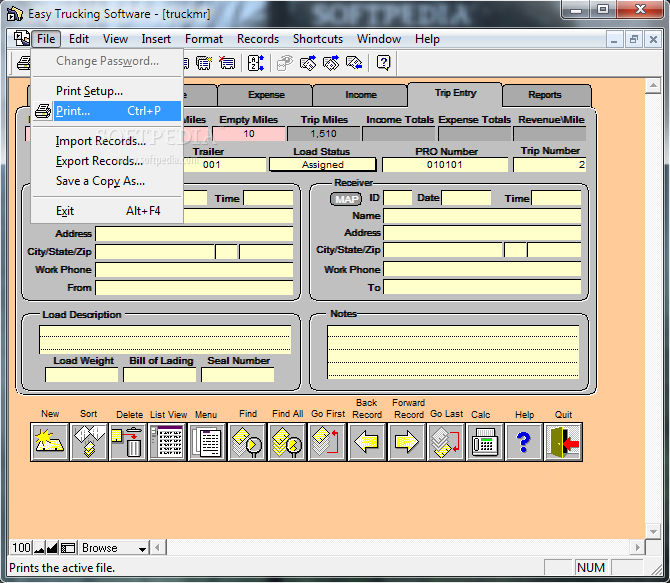Click the Receiver MAP button
This screenshot has width=670, height=583.
point(346,199)
